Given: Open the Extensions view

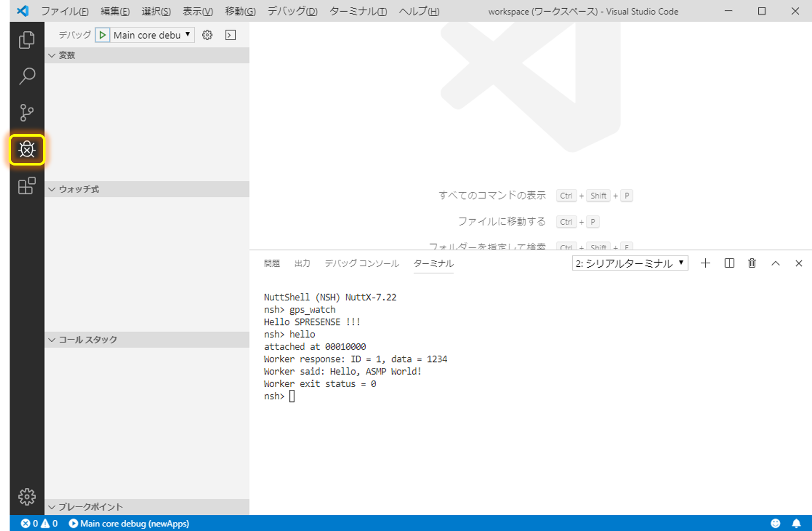Looking at the screenshot, I should [x=26, y=186].
